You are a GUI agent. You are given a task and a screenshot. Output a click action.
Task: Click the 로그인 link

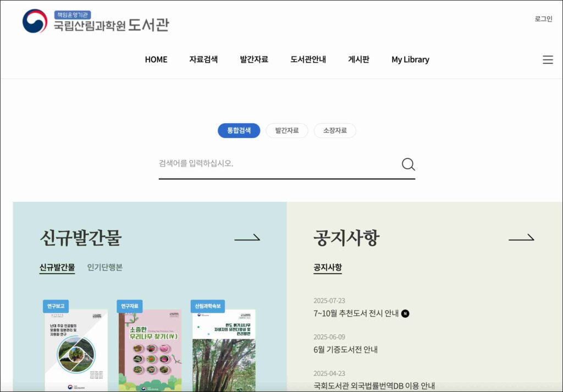pyautogui.click(x=543, y=19)
